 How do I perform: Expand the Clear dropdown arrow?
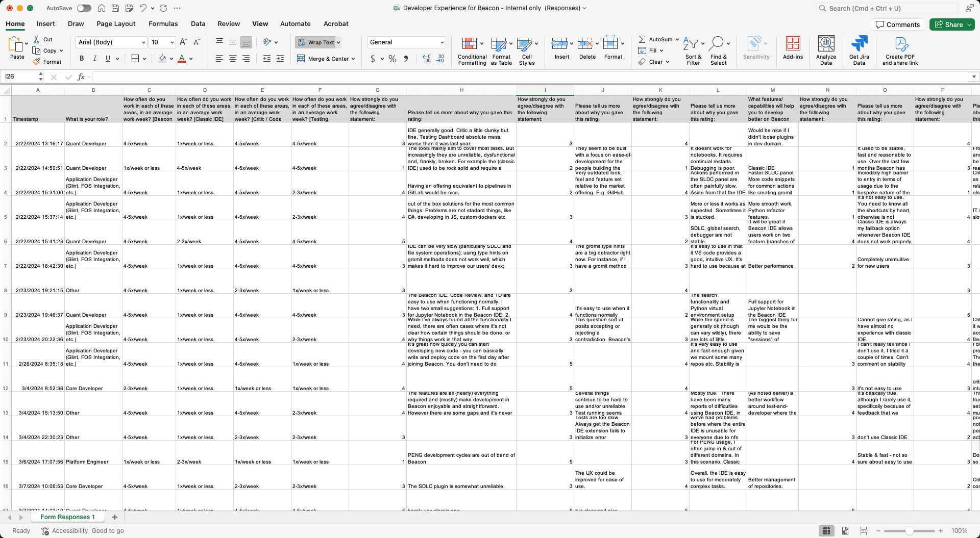pos(668,62)
